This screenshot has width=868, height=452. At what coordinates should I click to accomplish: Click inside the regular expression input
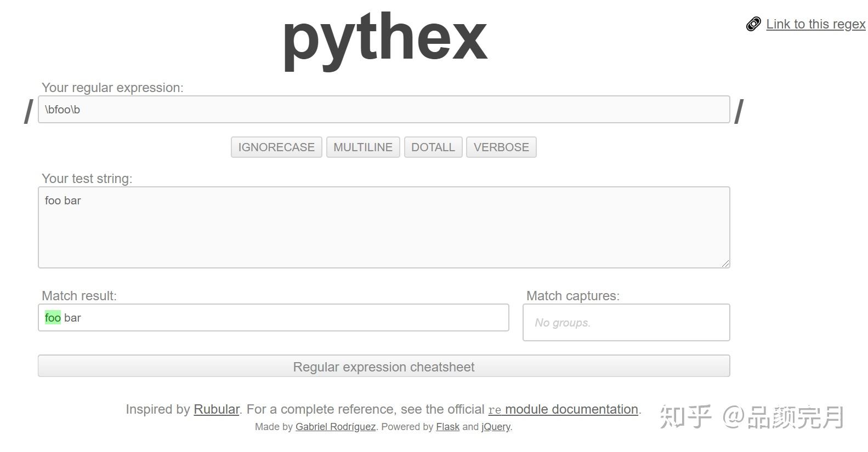click(x=383, y=109)
